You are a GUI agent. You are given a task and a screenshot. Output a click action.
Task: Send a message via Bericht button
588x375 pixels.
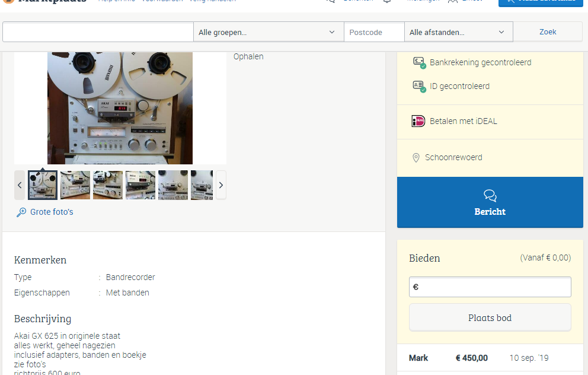coord(490,202)
